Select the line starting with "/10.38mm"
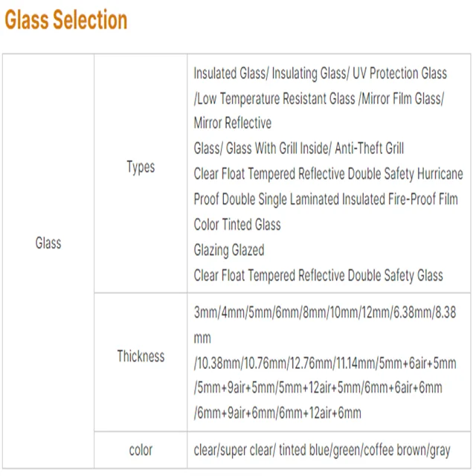Viewport: 476px width, 476px height. click(324, 364)
